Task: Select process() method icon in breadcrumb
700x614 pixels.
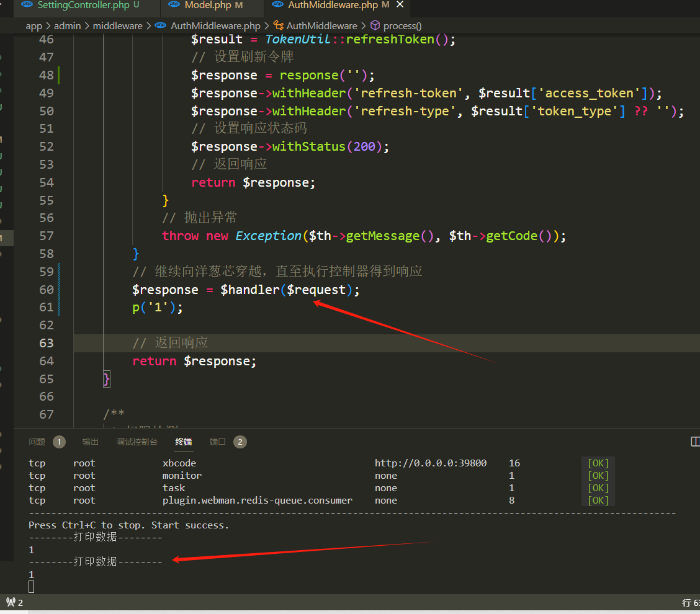Action: pyautogui.click(x=375, y=25)
